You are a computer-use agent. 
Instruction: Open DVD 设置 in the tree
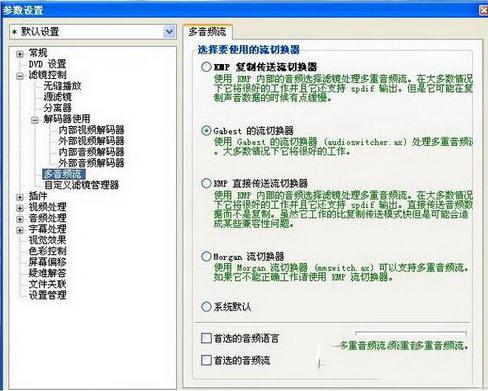[x=47, y=64]
